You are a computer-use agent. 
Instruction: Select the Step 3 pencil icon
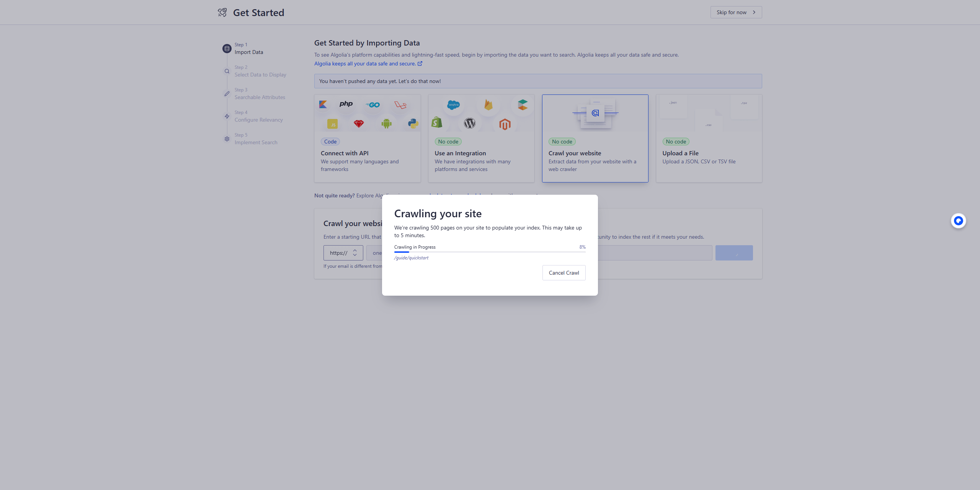227,94
